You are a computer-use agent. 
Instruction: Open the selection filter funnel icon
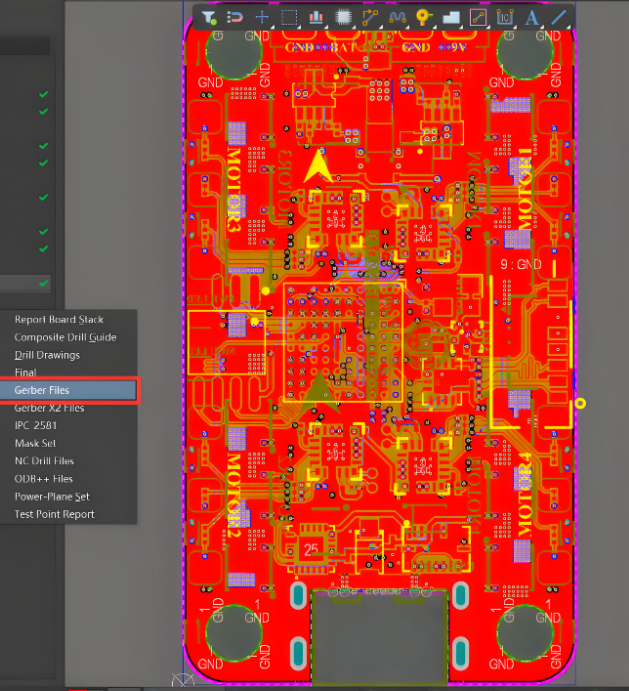coord(209,17)
